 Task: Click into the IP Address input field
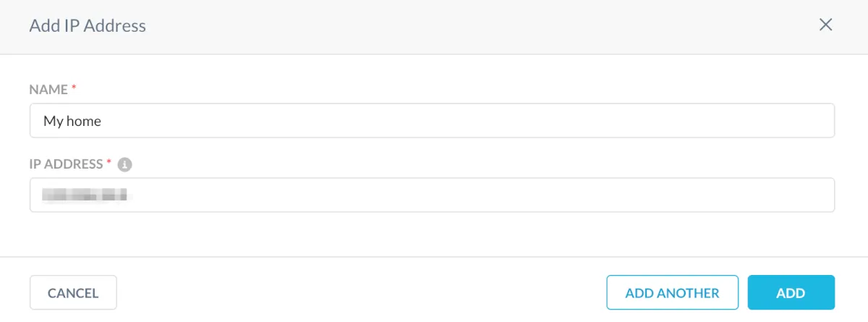432,195
